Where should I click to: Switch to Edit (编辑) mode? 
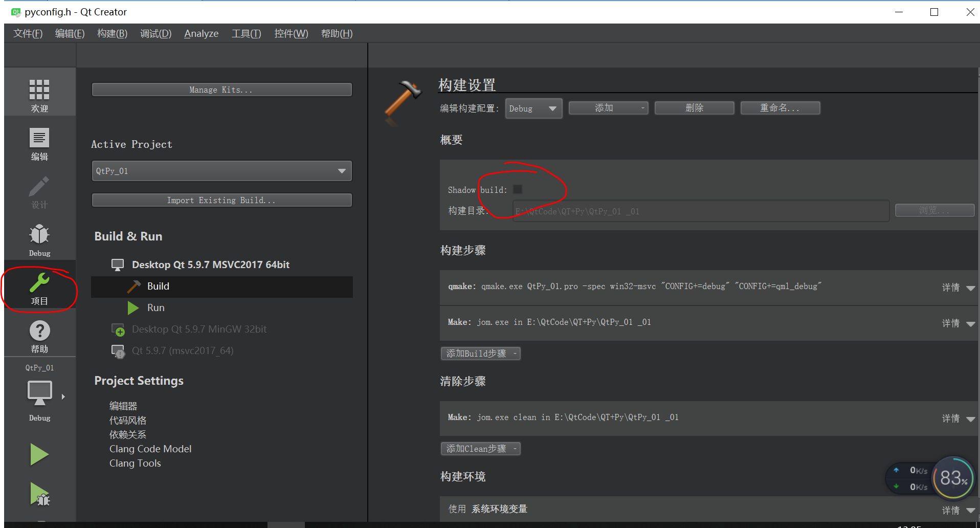pyautogui.click(x=39, y=144)
